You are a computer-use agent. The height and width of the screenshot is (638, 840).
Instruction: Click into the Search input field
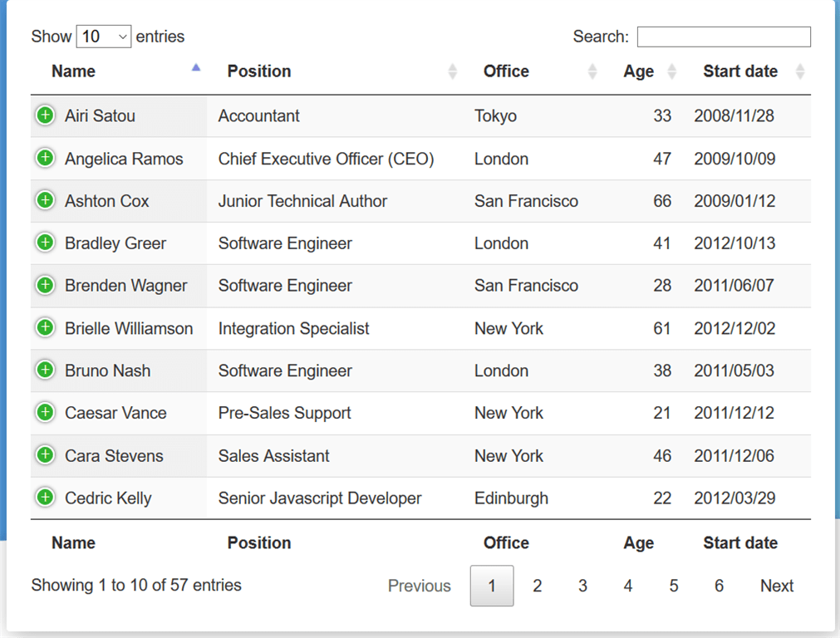(724, 37)
